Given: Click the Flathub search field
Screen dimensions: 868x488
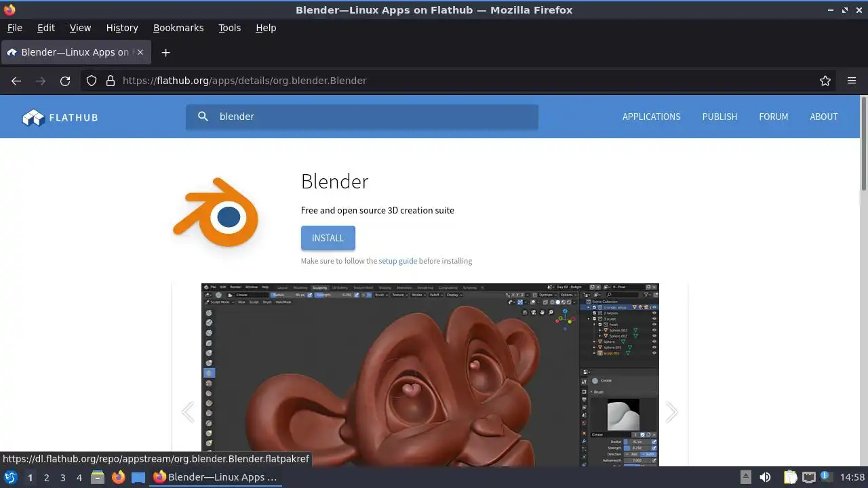Looking at the screenshot, I should coord(362,117).
